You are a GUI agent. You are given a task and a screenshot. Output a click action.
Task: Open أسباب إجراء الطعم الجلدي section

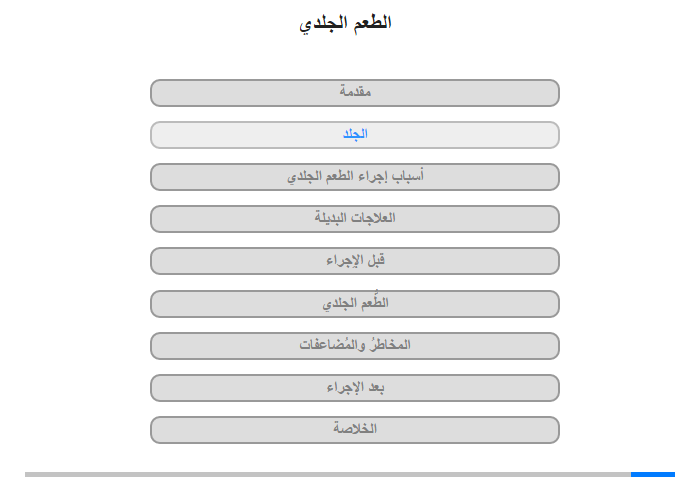[x=355, y=176]
